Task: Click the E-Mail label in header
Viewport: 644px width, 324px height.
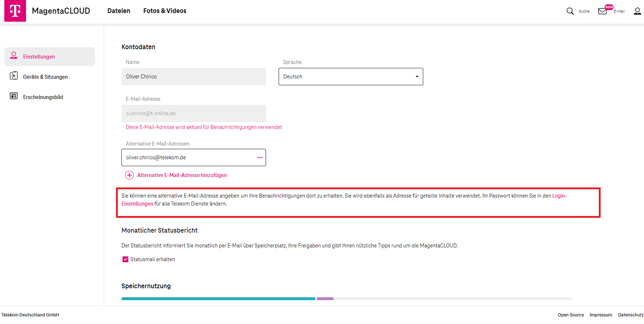Action: (619, 11)
